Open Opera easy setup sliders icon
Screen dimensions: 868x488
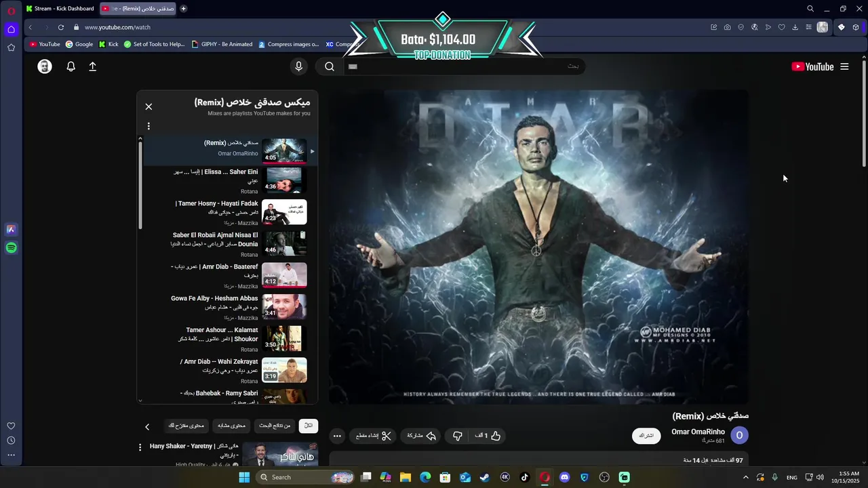click(808, 27)
